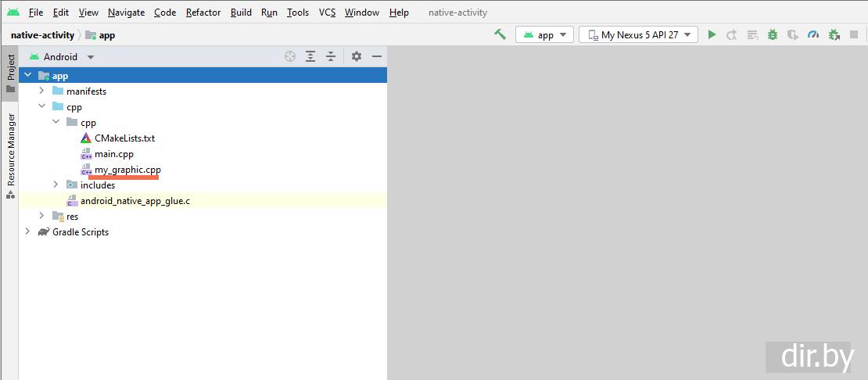Open the Run menu
The image size is (868, 380).
(269, 13)
